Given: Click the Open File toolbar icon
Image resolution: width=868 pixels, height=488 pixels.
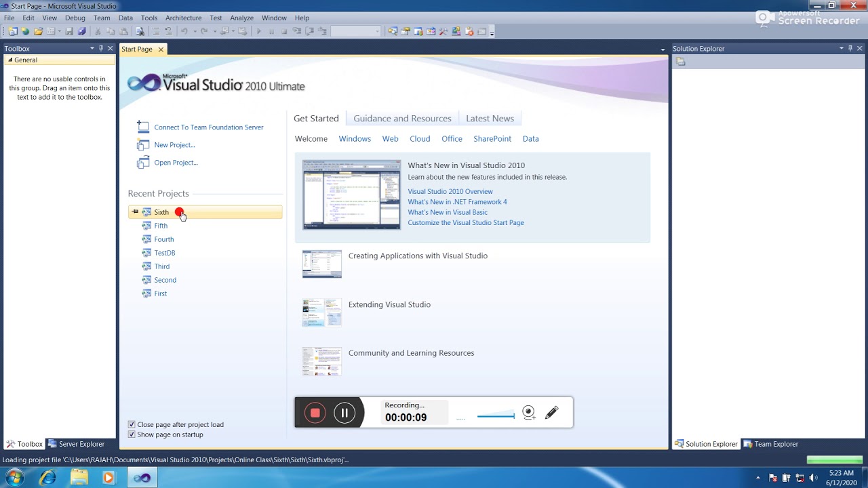Looking at the screenshot, I should point(38,31).
